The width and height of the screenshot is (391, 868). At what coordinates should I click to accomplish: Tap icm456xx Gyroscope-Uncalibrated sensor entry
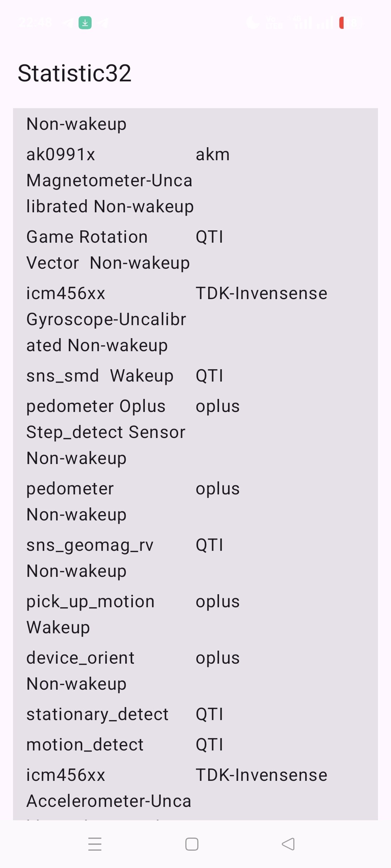(195, 319)
